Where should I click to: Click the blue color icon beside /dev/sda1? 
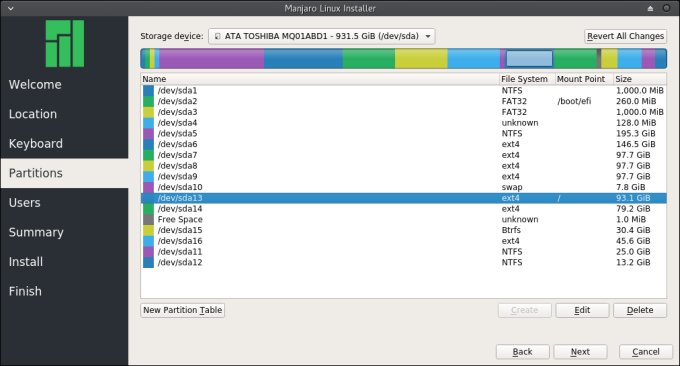tap(148, 90)
